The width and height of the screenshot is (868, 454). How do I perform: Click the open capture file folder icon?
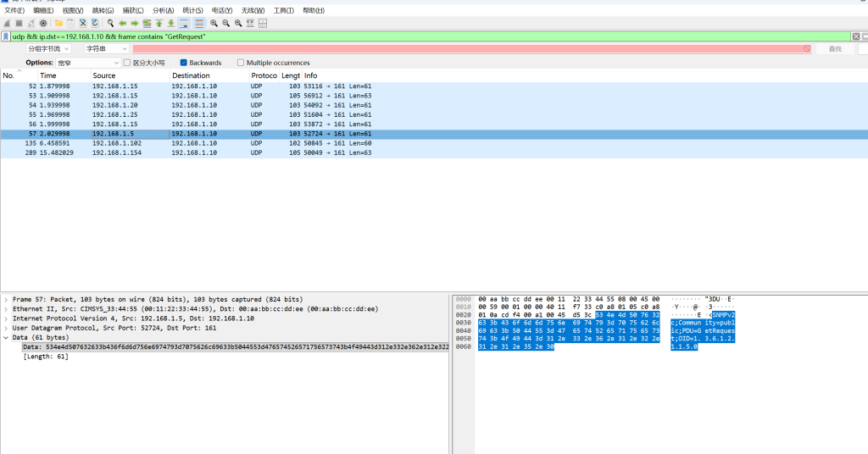tap(58, 23)
